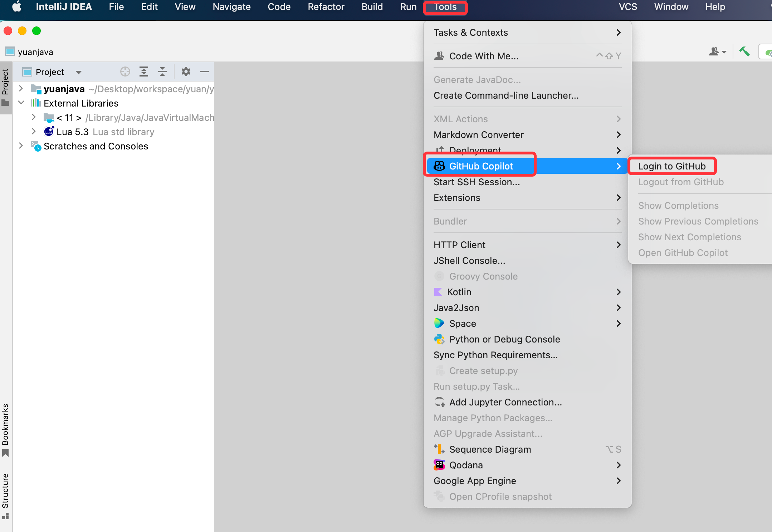Image resolution: width=772 pixels, height=532 pixels.
Task: Open the Structure side tab
Action: pyautogui.click(x=5, y=496)
